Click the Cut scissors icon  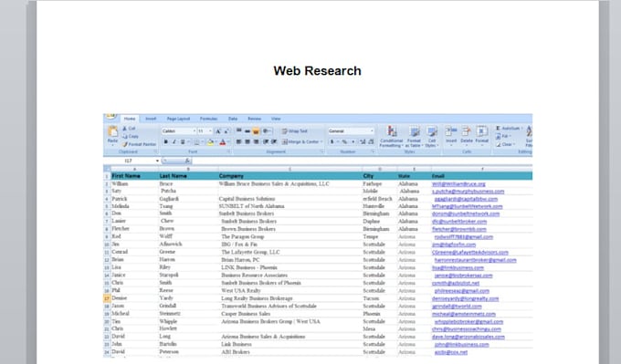click(124, 129)
